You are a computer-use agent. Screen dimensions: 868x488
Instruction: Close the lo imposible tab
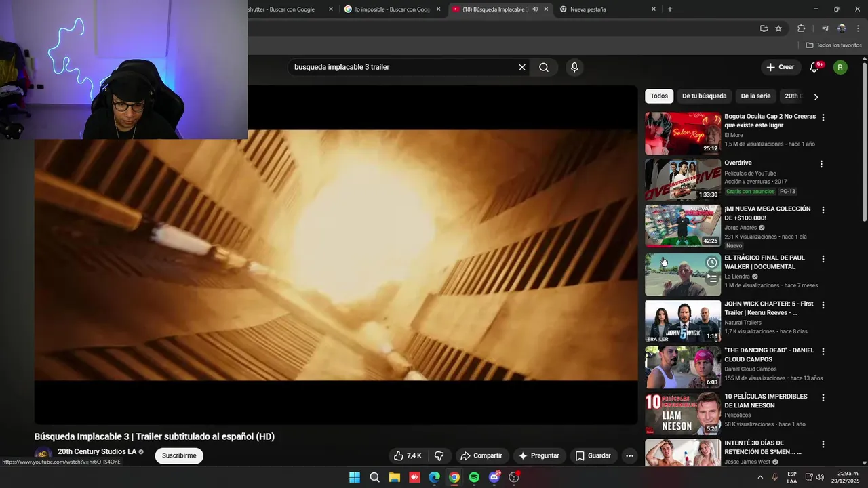[438, 9]
